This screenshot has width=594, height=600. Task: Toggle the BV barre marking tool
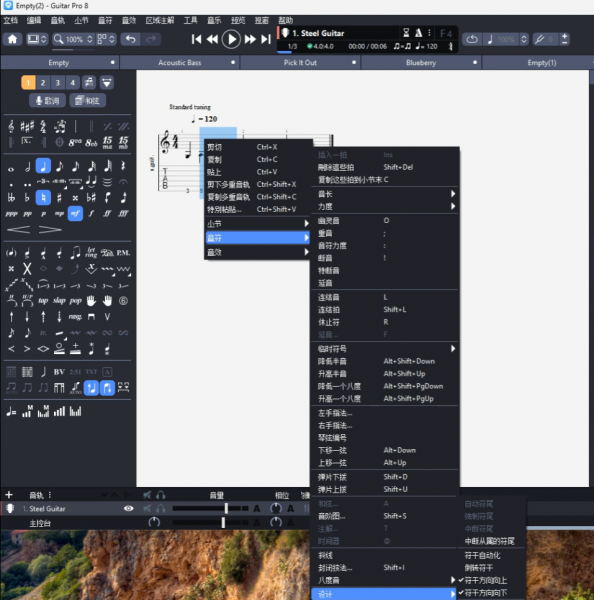59,372
